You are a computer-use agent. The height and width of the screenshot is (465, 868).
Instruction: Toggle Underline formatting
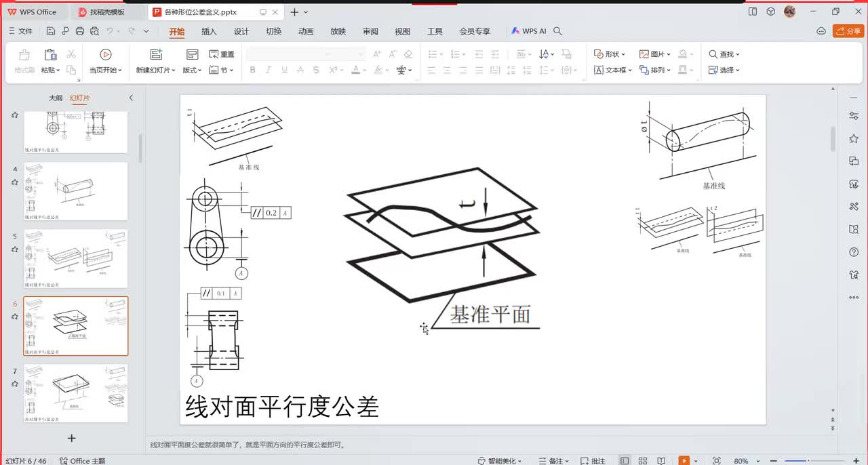pos(284,70)
